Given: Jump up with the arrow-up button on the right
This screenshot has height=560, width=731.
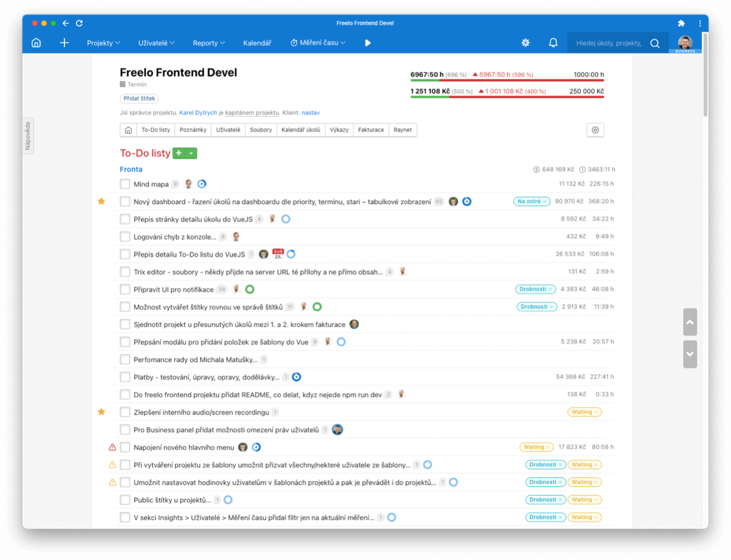Looking at the screenshot, I should point(690,322).
